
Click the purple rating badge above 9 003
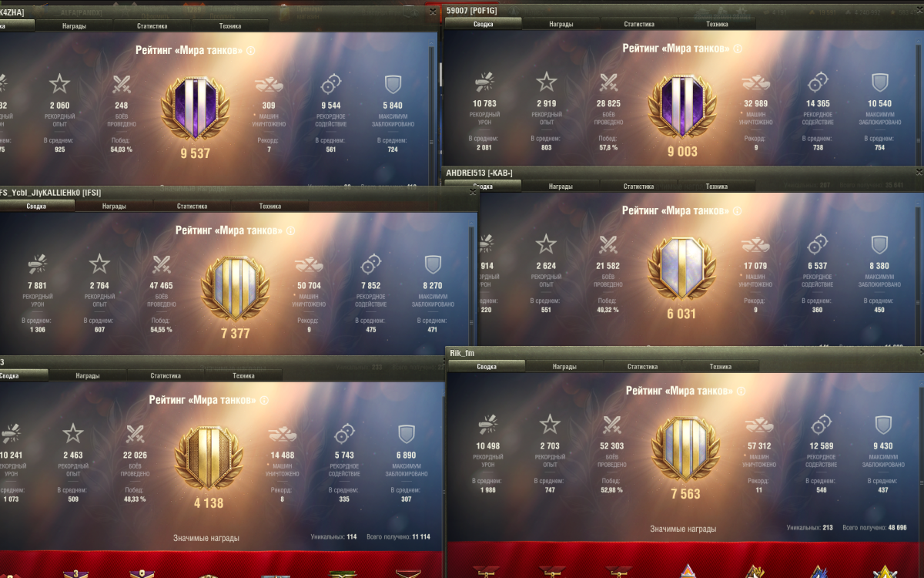click(683, 107)
